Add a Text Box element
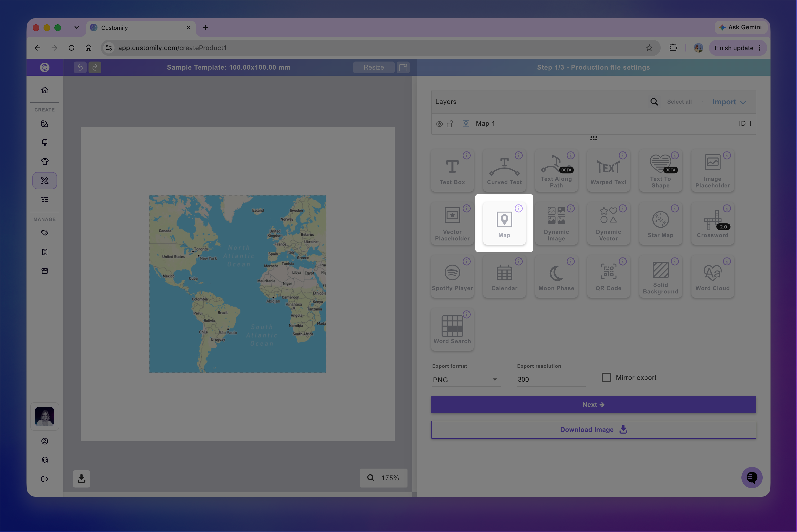Viewport: 797px width, 532px height. (452, 170)
